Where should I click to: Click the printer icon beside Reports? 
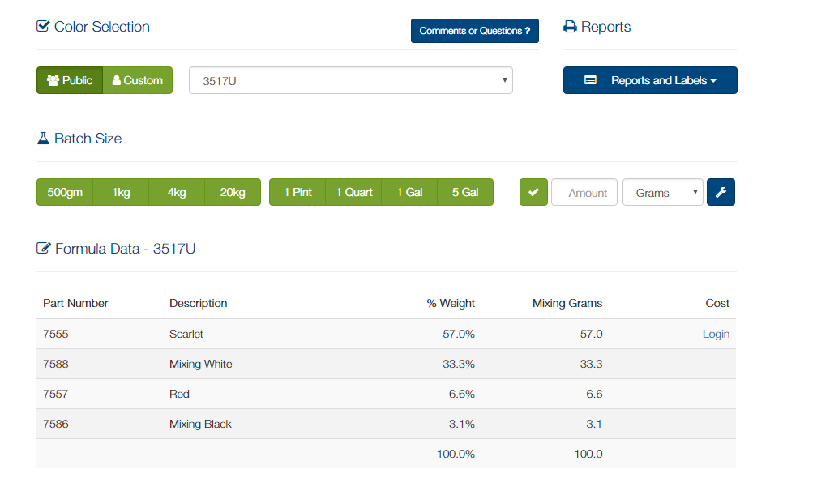point(570,27)
